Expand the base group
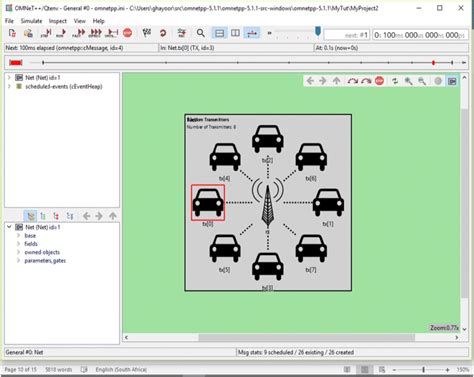The height and width of the screenshot is (377, 474). [x=19, y=235]
